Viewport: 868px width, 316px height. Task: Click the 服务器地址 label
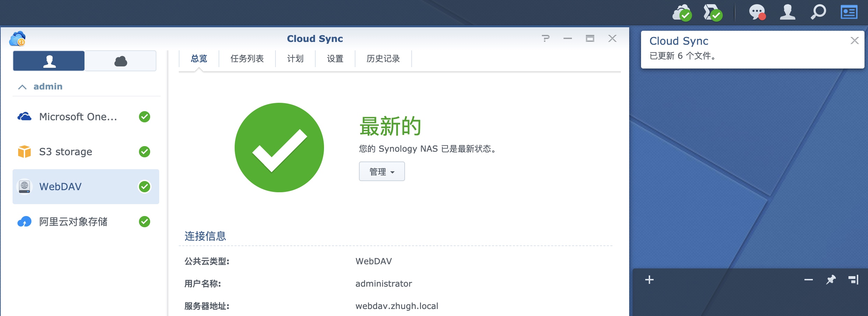(207, 306)
